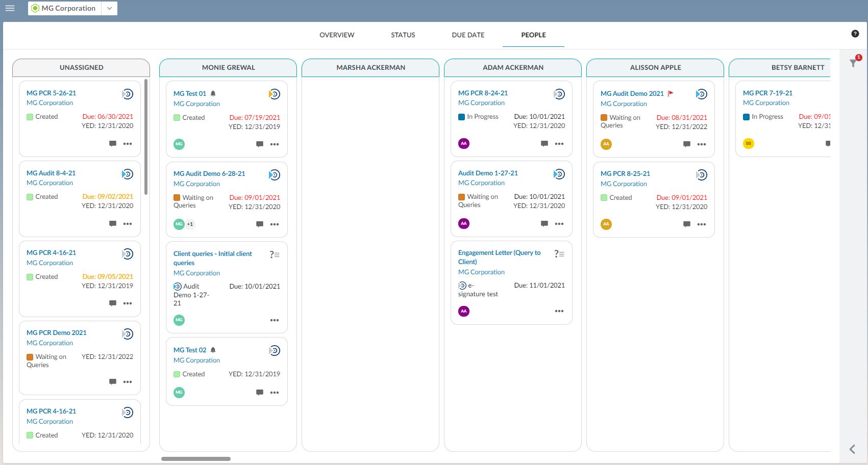Click the MG avatar on MG Test 02
This screenshot has width=868, height=465.
pos(179,393)
